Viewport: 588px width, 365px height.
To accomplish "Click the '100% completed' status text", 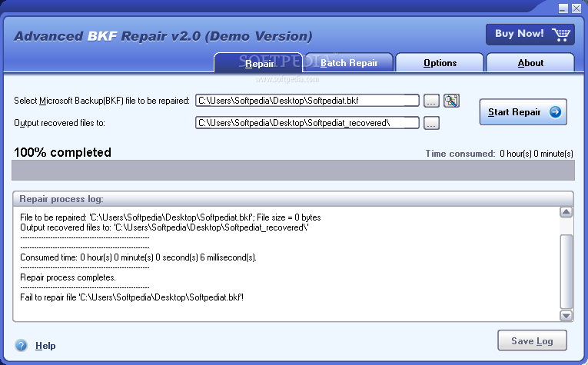I will click(62, 152).
